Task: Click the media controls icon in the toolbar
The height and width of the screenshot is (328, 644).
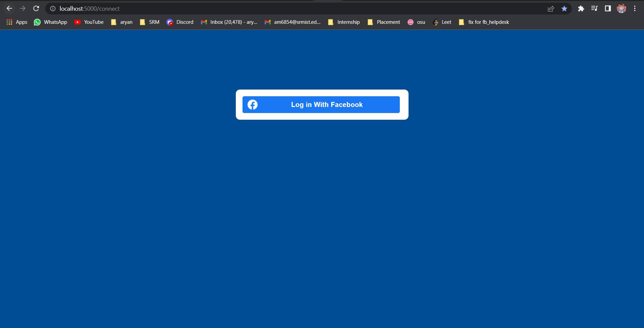Action: pyautogui.click(x=594, y=8)
